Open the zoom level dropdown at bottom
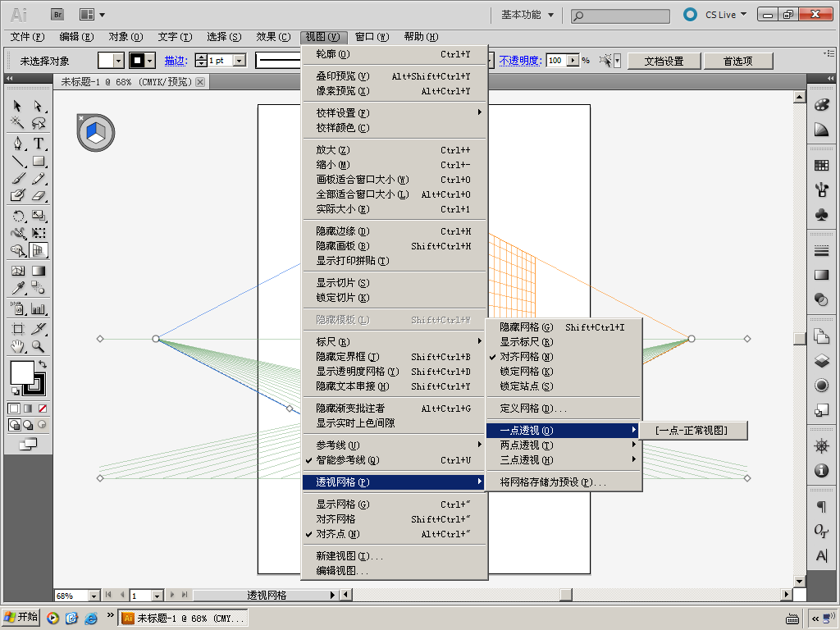Viewport: 840px width, 630px height. coord(94,596)
